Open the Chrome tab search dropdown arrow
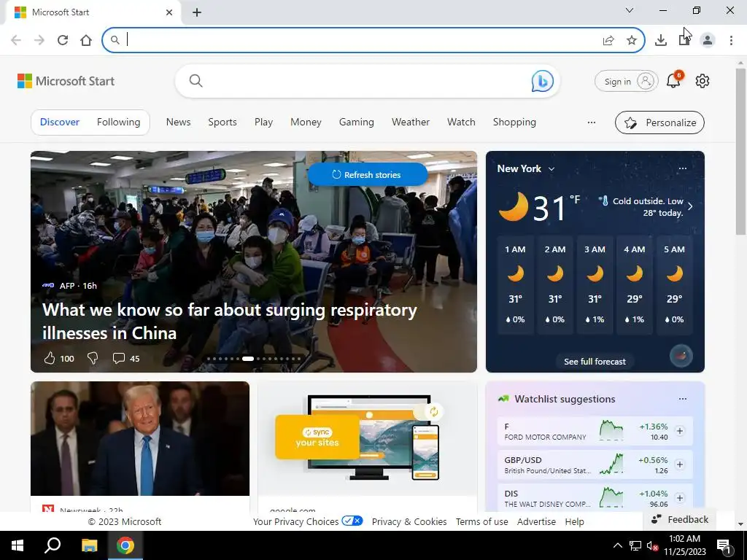This screenshot has width=747, height=560. 630,10
